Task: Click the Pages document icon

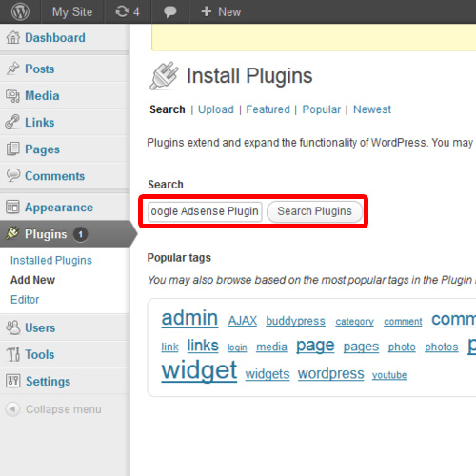Action: [13, 149]
